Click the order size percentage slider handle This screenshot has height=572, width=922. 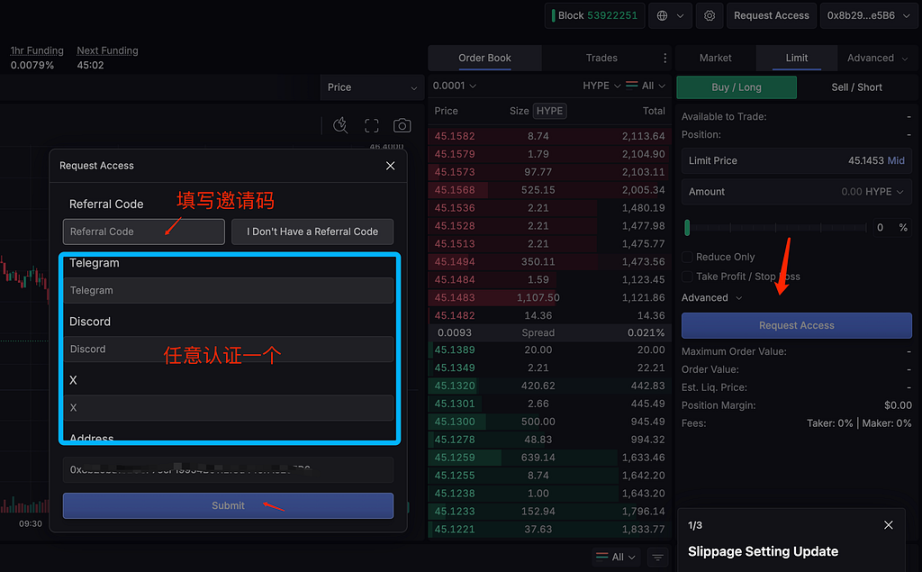click(x=687, y=228)
